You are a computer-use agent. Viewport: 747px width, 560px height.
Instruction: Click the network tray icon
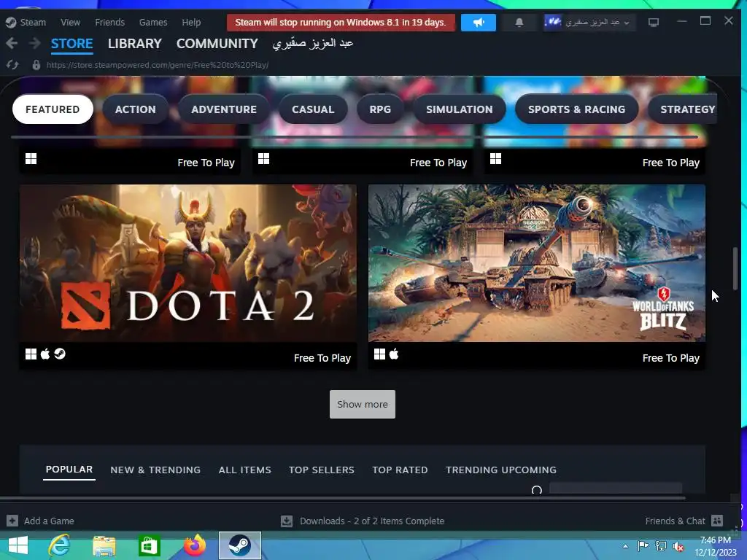[x=661, y=546]
